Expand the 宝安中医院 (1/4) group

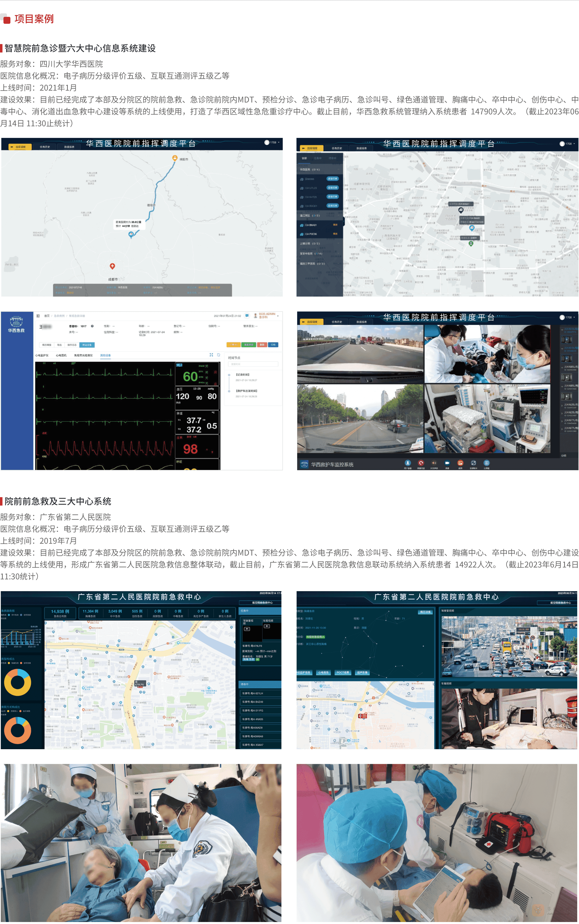tap(320, 253)
